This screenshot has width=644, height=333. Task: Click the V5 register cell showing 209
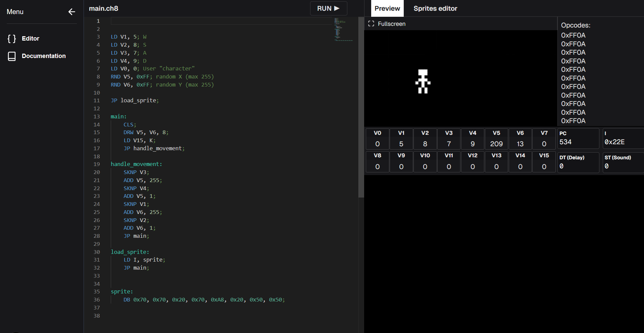[x=496, y=138]
